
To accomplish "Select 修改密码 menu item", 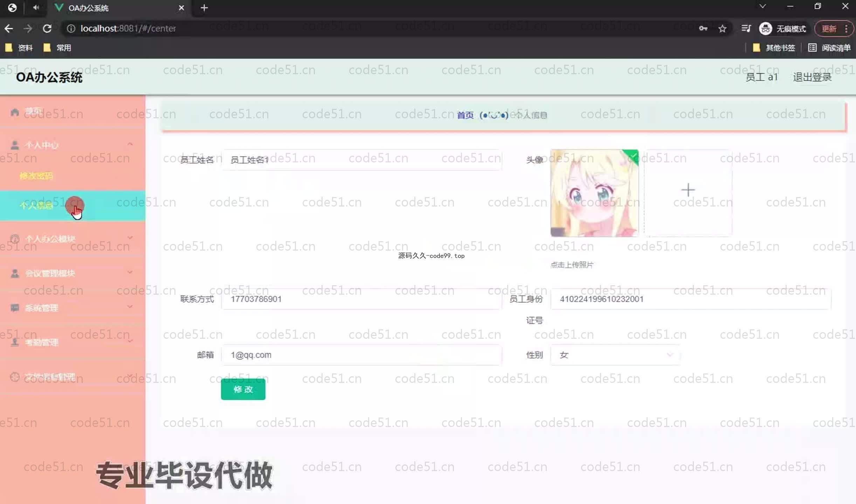I will pos(36,176).
